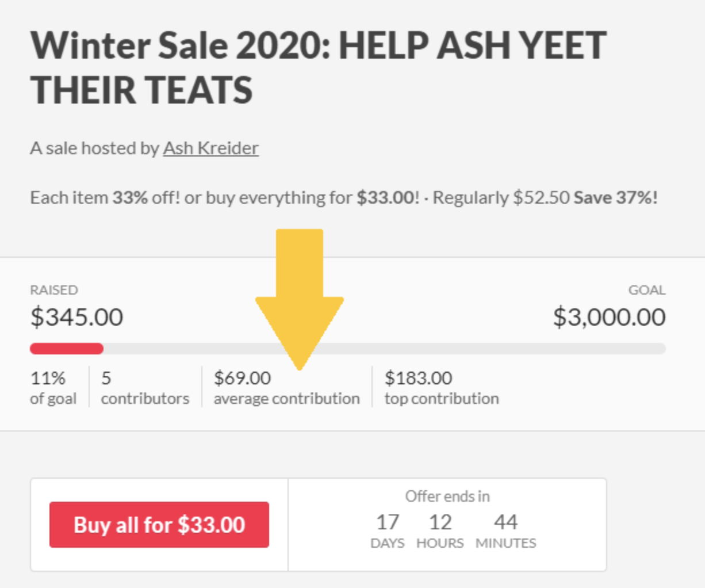
Task: Click the Buy all for $33.00 button
Action: [159, 524]
